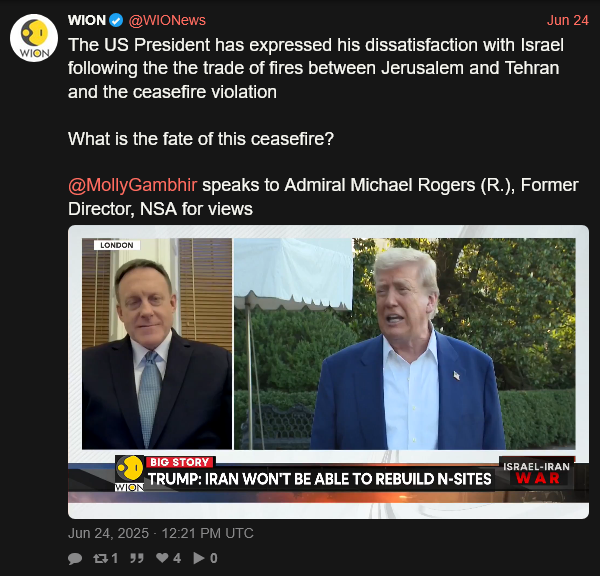
Task: Click the retweet arrows icon
Action: tap(101, 558)
